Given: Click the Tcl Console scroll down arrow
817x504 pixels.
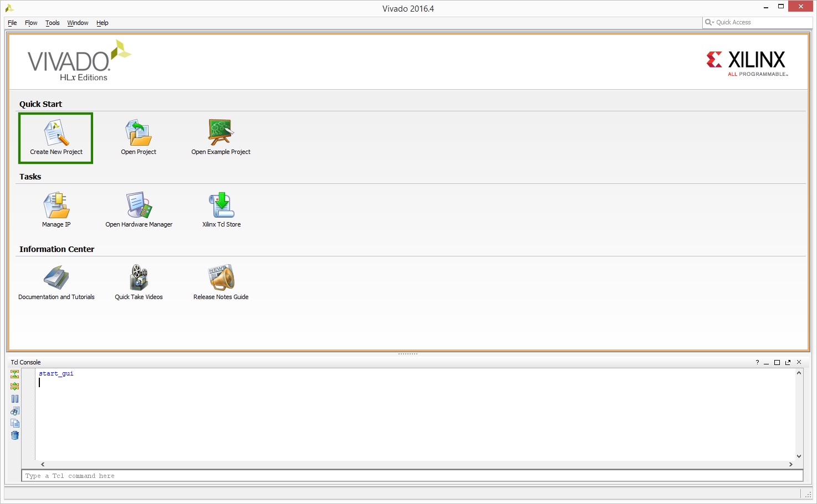Looking at the screenshot, I should [799, 456].
